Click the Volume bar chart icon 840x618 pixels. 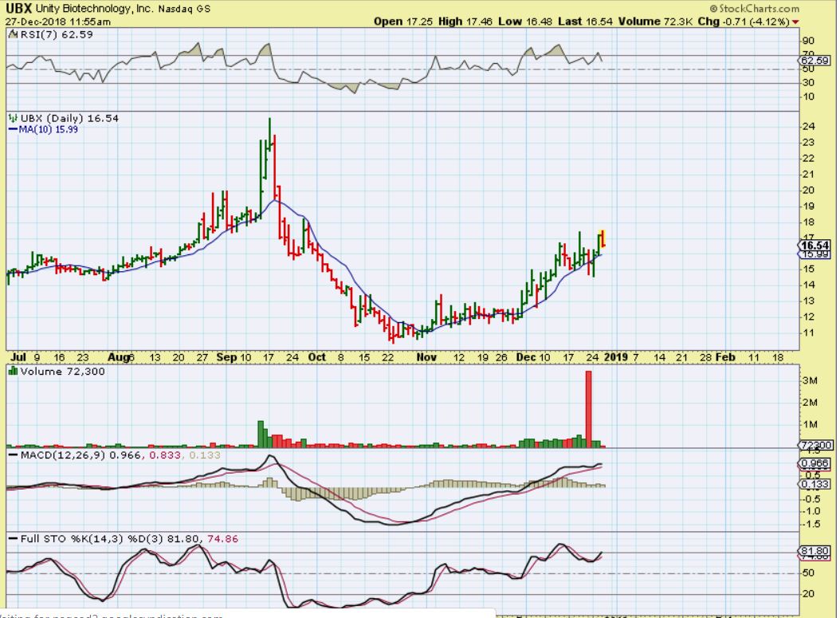click(x=11, y=370)
